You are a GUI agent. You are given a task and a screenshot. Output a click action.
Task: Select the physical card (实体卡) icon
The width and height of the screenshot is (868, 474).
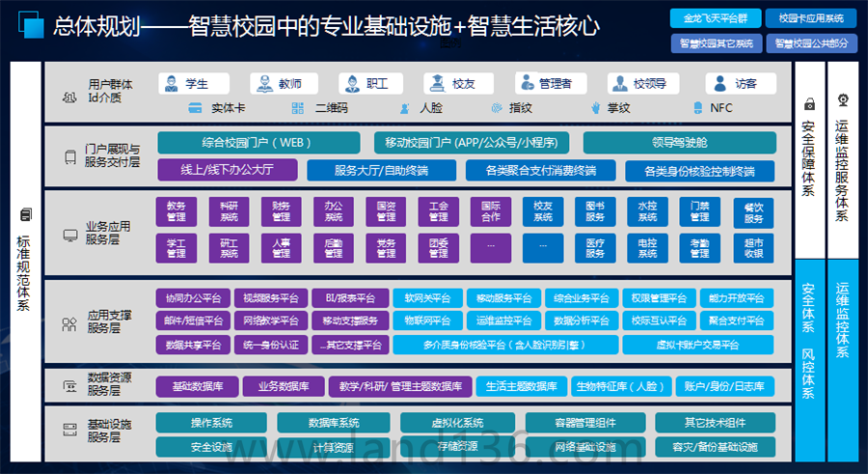point(194,108)
